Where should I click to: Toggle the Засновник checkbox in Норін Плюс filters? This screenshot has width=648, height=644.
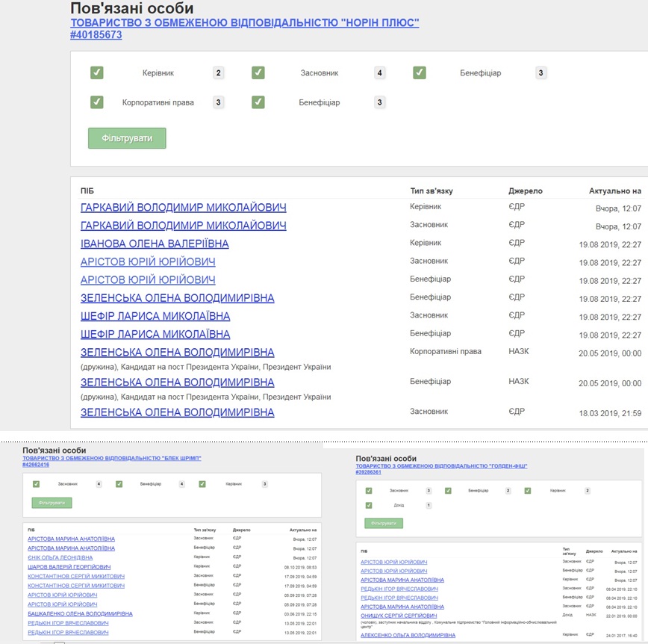(x=258, y=72)
